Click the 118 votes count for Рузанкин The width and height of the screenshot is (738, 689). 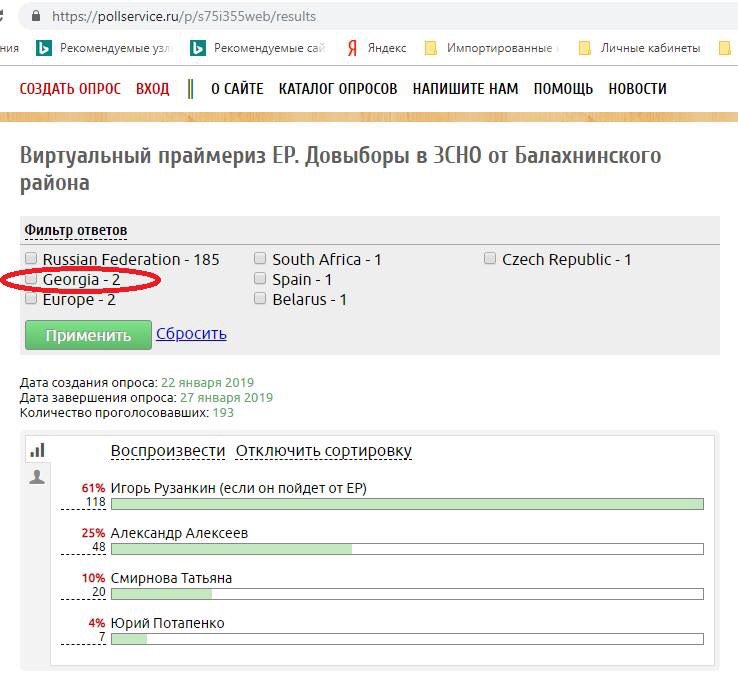[96, 502]
